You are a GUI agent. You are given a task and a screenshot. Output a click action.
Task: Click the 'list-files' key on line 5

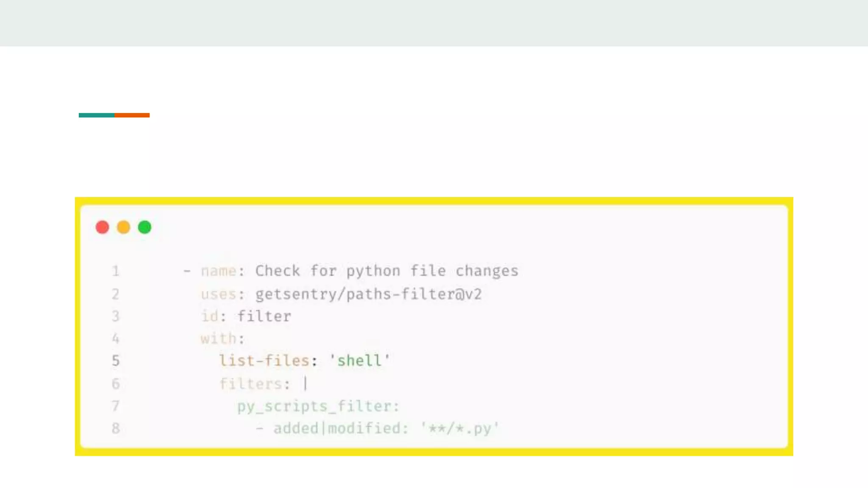pyautogui.click(x=264, y=361)
